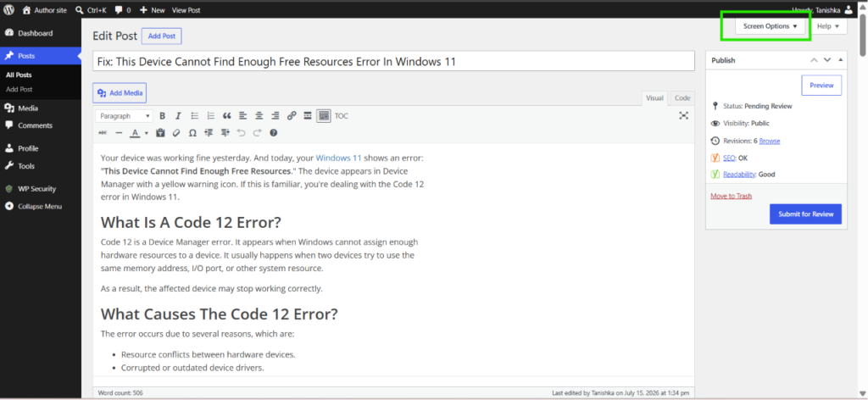
Task: Insert a horizontal line
Action: [119, 133]
